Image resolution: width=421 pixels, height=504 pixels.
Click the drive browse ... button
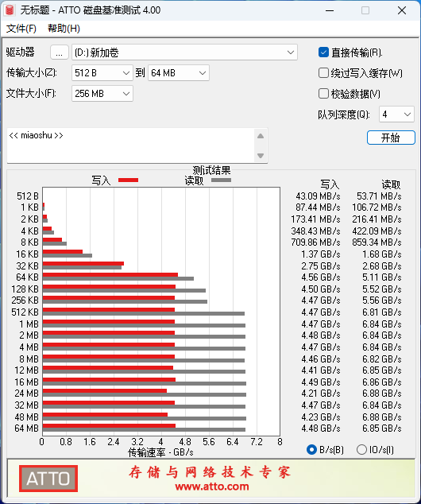point(59,52)
